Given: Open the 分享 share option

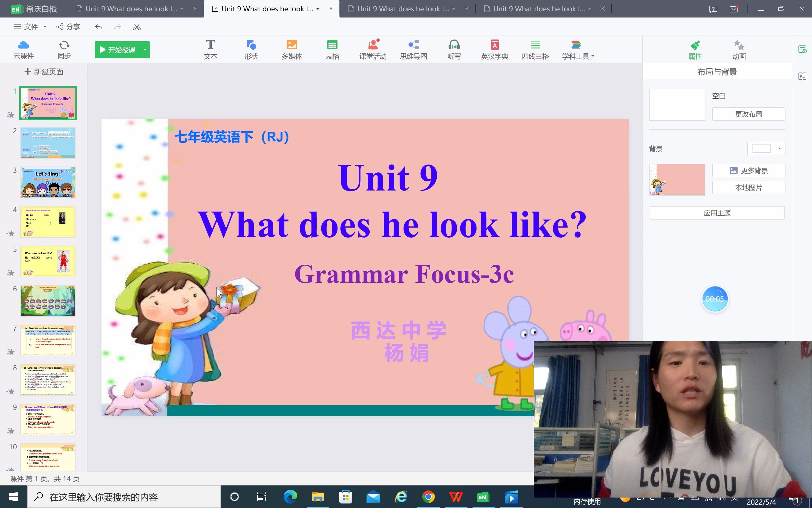Looking at the screenshot, I should click(68, 27).
